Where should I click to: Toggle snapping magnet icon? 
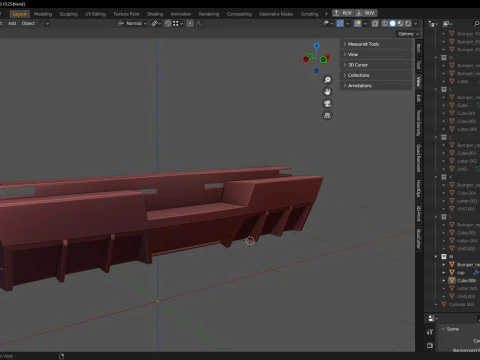coord(168,23)
